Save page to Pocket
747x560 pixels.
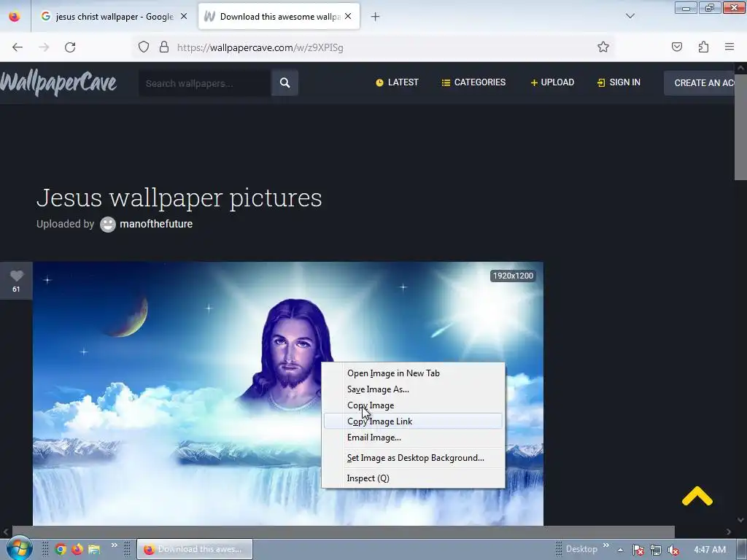tap(677, 47)
